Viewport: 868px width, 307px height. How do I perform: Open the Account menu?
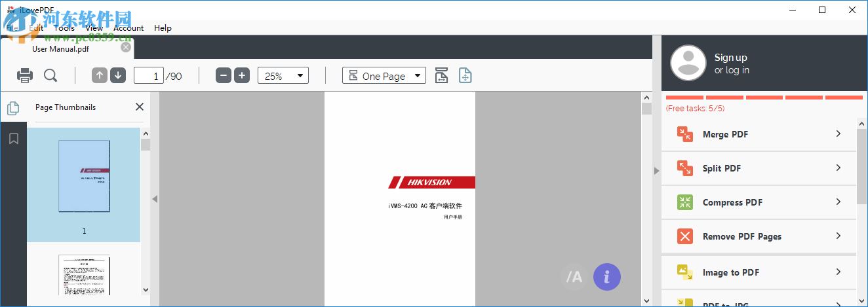coord(128,27)
